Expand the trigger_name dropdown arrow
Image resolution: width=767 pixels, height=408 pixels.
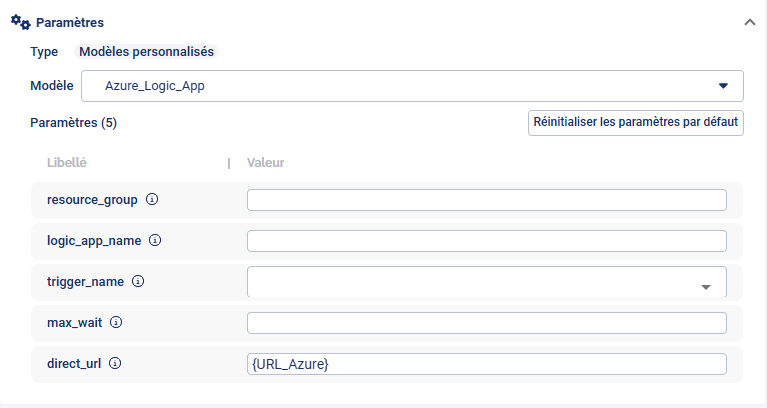(705, 287)
